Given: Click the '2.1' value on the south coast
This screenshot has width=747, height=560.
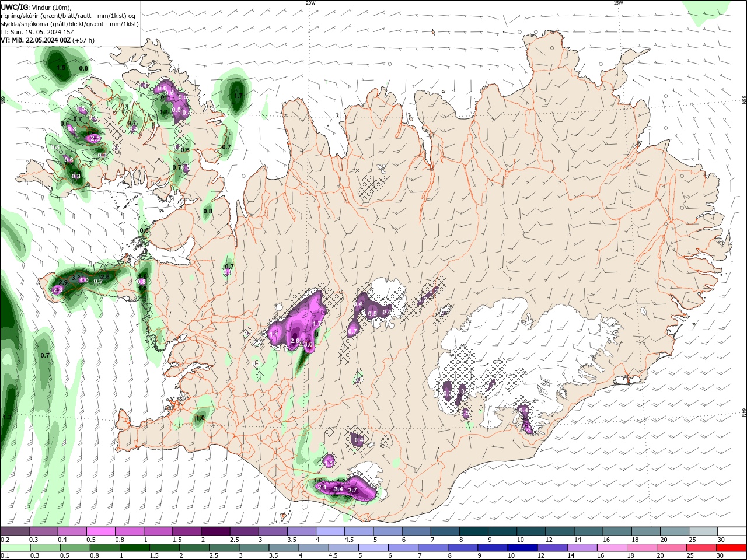Looking at the screenshot, I should pyautogui.click(x=321, y=487).
